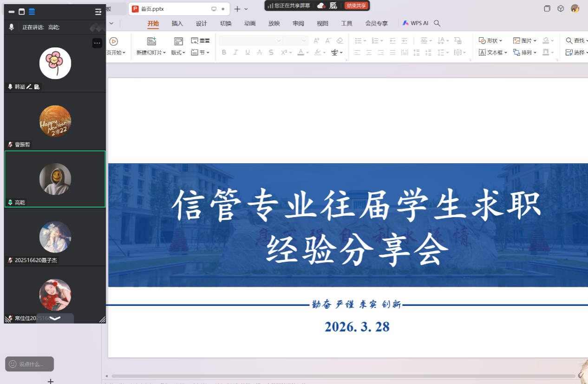Click the three-dot menu on 韩涵's video tile
This screenshot has height=384, width=588.
(x=97, y=43)
